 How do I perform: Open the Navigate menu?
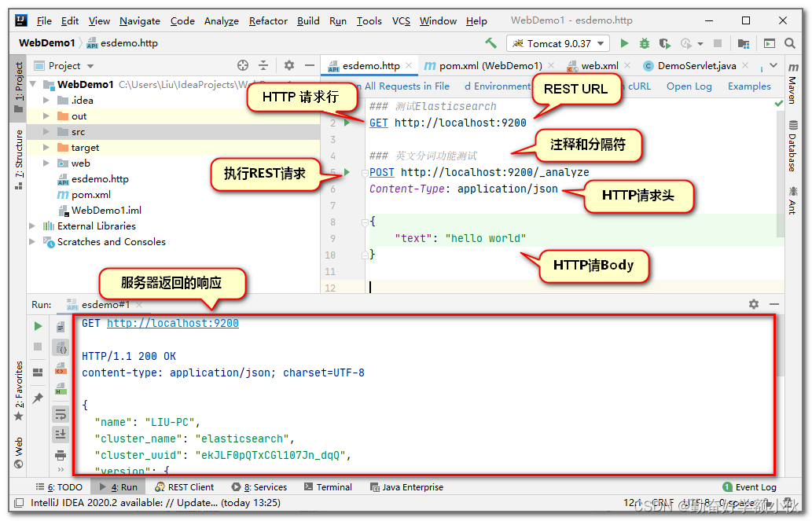click(x=140, y=20)
